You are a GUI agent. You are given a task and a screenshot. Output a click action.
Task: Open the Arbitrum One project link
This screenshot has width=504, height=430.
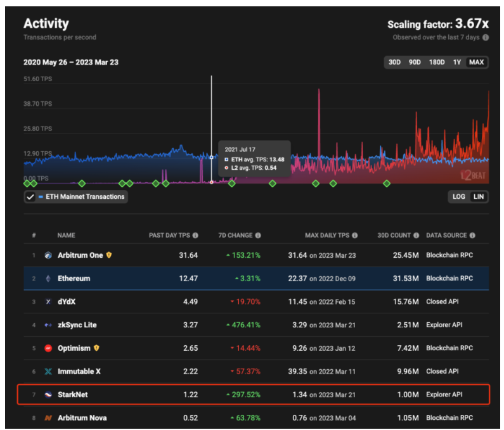81,255
